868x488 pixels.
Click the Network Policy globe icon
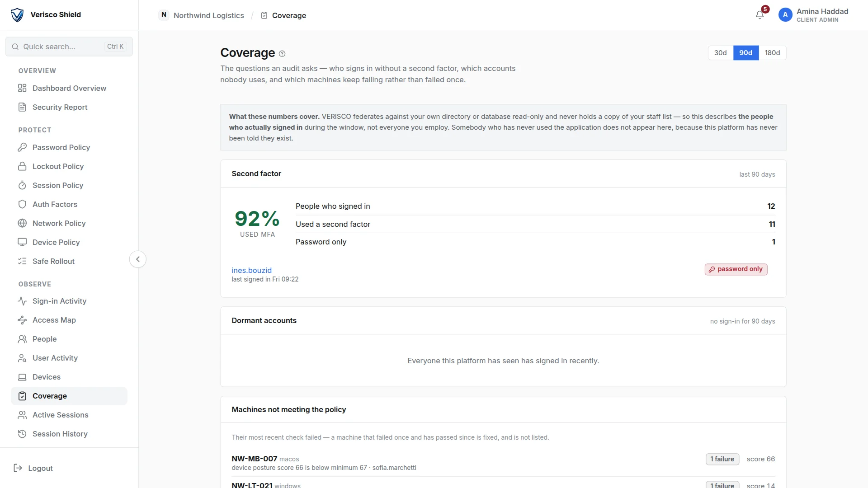[x=22, y=223]
